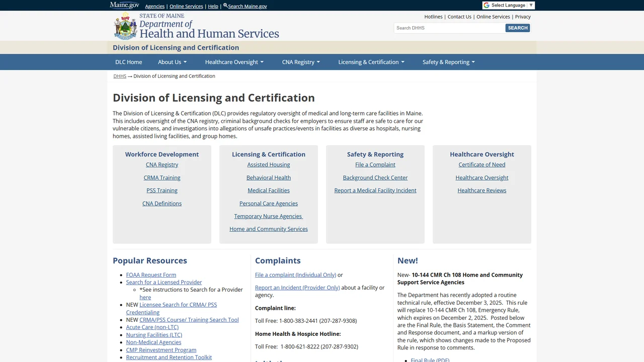The height and width of the screenshot is (362, 644).
Task: Open the CNA Registry link under Workforce Development
Action: tap(162, 164)
